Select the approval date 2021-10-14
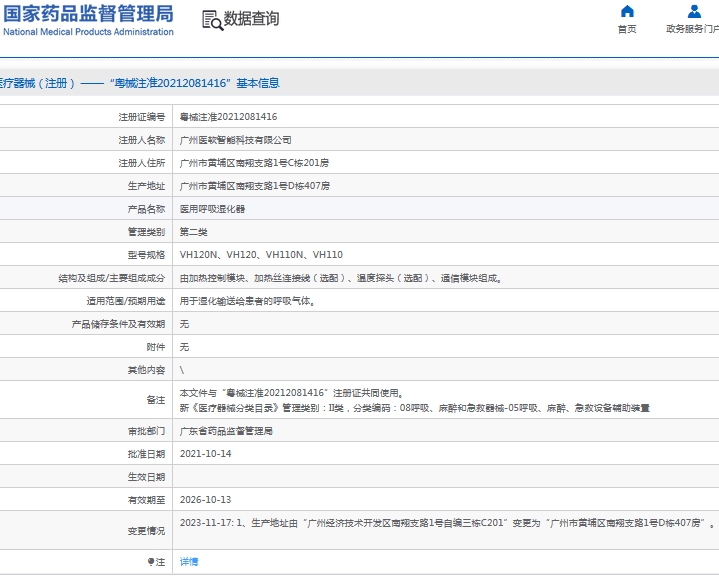719x576 pixels. coord(205,454)
